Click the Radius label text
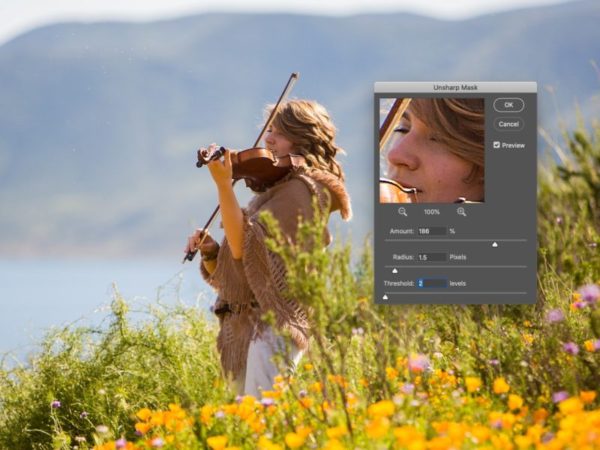Viewport: 600px width, 450px height. [x=403, y=257]
